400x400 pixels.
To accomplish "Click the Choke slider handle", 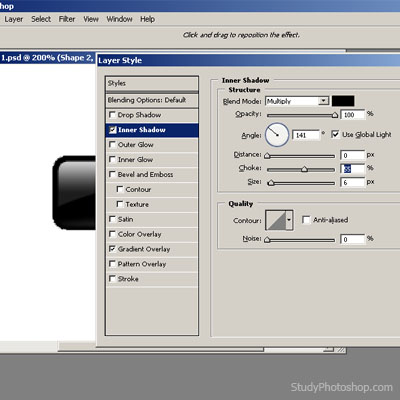I will pyautogui.click(x=304, y=169).
